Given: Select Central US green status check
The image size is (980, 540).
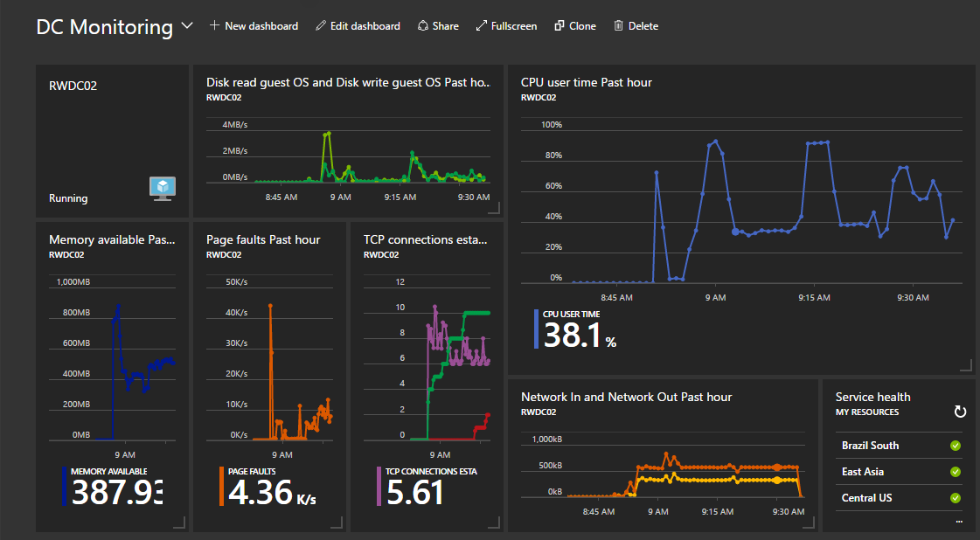Looking at the screenshot, I should tap(956, 498).
